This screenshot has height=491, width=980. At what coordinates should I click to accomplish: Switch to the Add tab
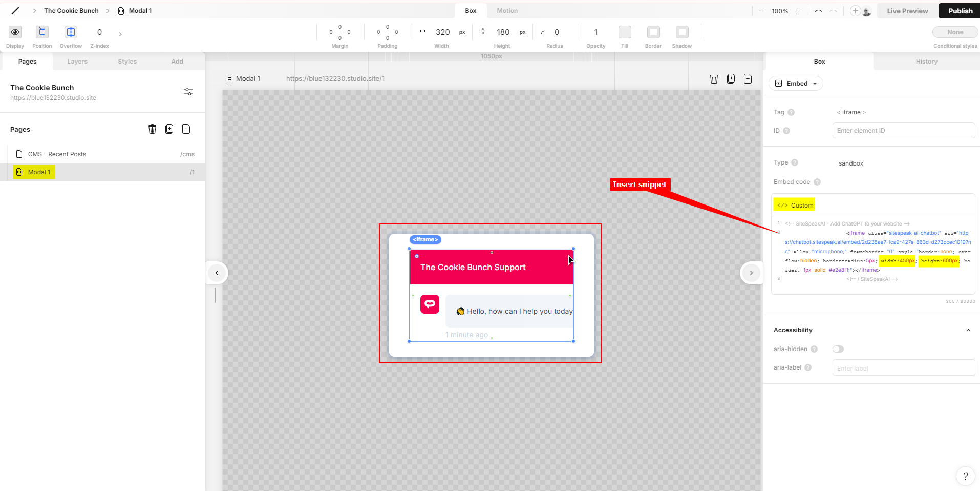(177, 62)
